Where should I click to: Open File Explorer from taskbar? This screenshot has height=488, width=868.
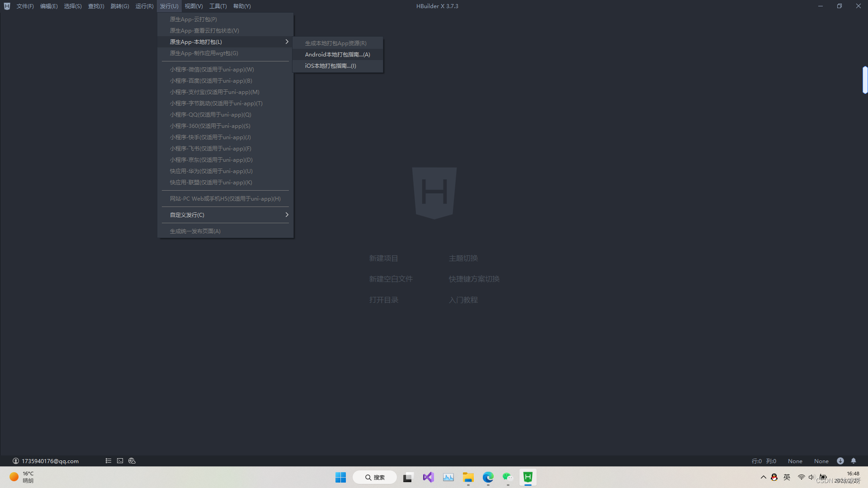[x=468, y=477]
